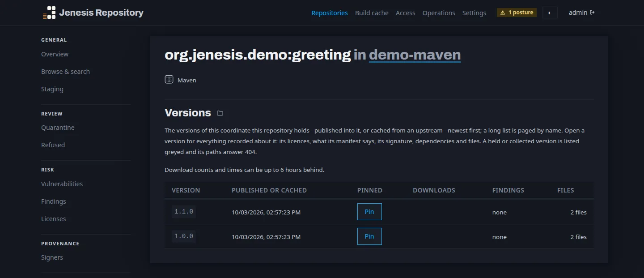
Task: Click '2 files' in the 1.0.0 row
Action: tap(578, 237)
